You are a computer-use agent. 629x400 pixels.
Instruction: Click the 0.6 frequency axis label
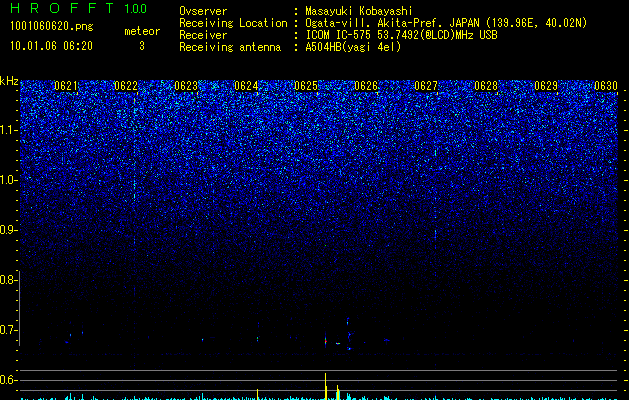tap(8, 380)
